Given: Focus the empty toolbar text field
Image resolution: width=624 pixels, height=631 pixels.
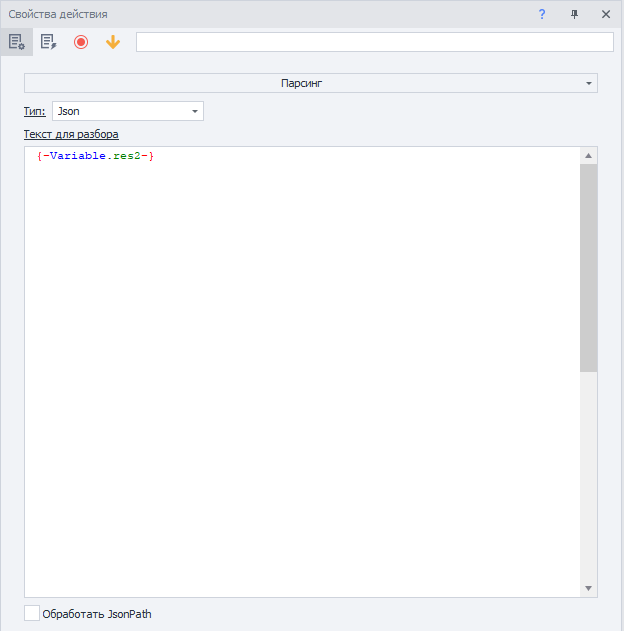Looking at the screenshot, I should click(x=374, y=42).
